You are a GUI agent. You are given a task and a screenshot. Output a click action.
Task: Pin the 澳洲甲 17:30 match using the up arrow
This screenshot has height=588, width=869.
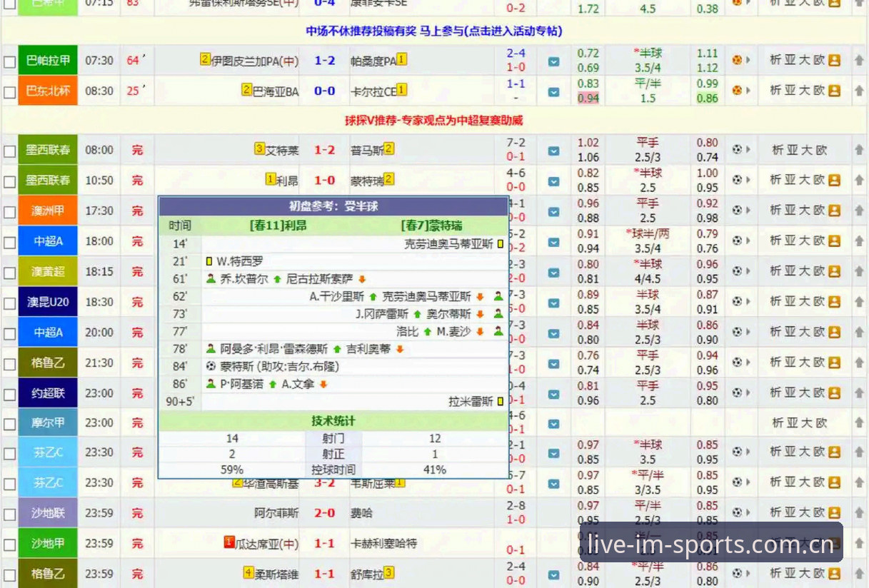(858, 211)
